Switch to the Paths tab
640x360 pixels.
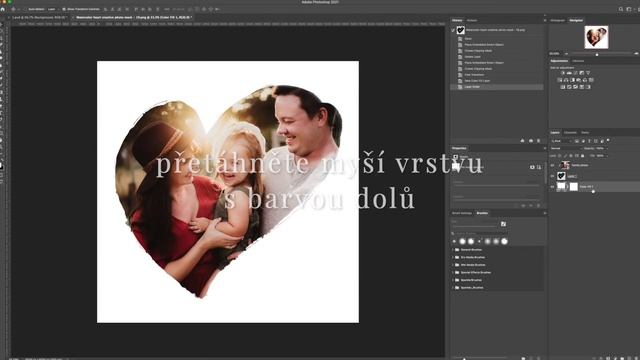[585, 132]
